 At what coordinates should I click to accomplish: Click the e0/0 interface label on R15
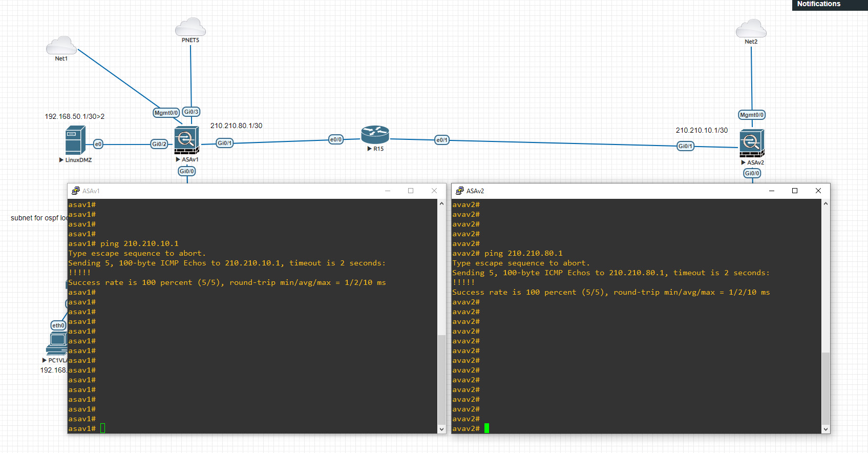click(336, 139)
